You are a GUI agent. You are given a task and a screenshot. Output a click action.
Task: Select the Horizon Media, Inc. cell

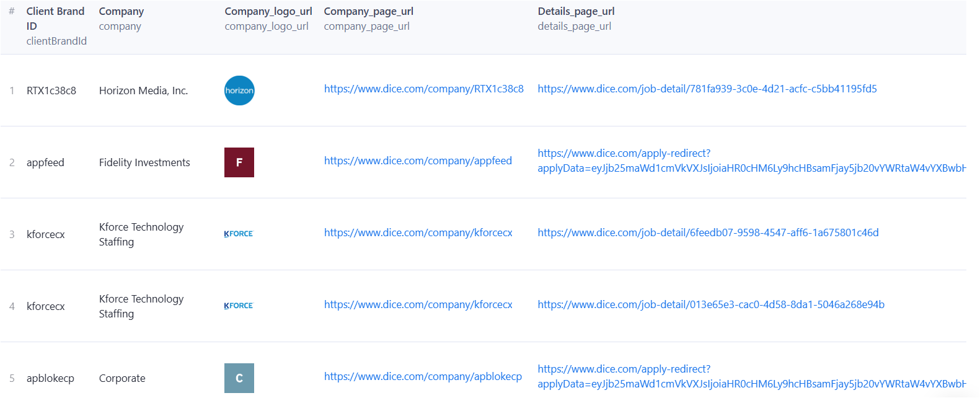[143, 91]
